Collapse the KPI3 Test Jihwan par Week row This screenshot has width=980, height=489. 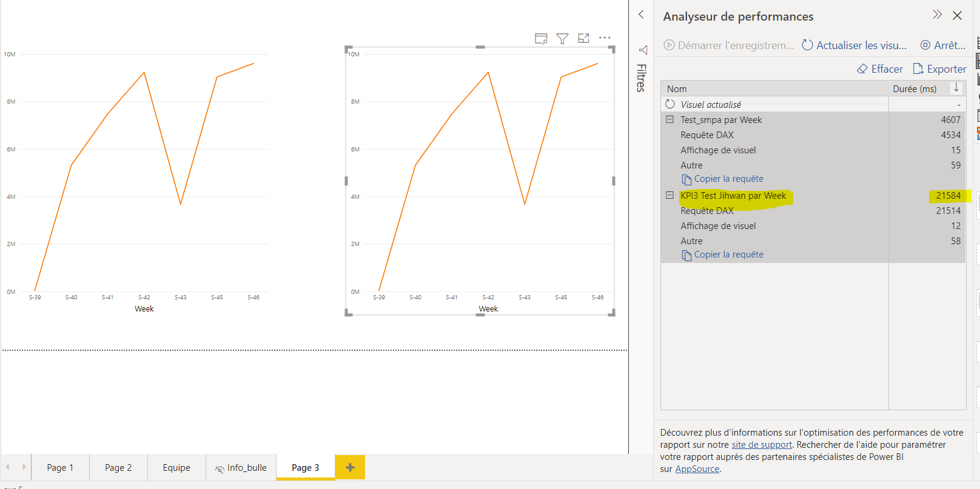point(670,195)
